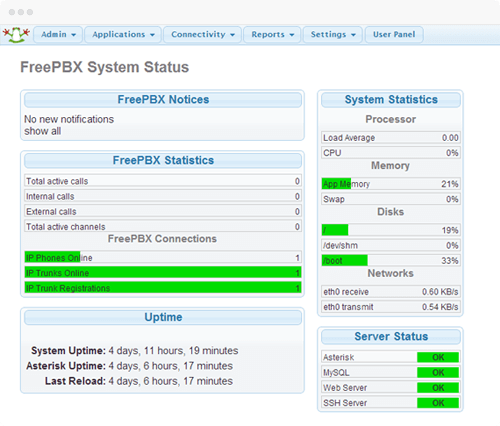The width and height of the screenshot is (500, 426).
Task: Click the root disk usage bar
Action: point(391,230)
